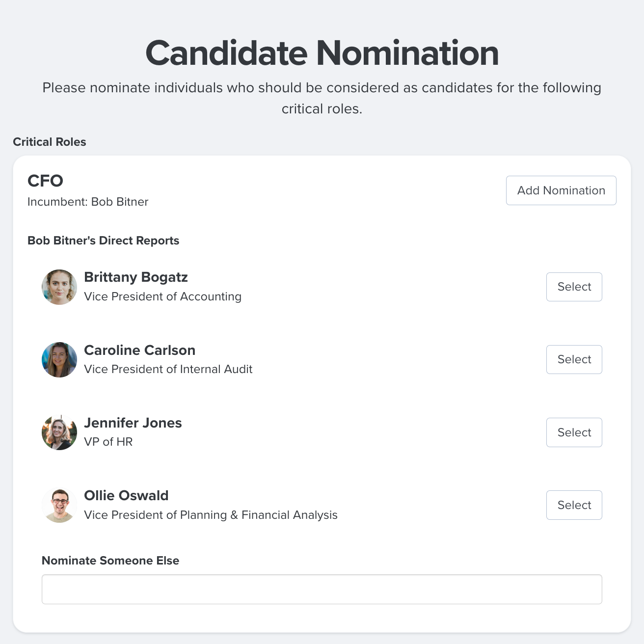
Task: Click the CFO role heading
Action: coord(45,181)
